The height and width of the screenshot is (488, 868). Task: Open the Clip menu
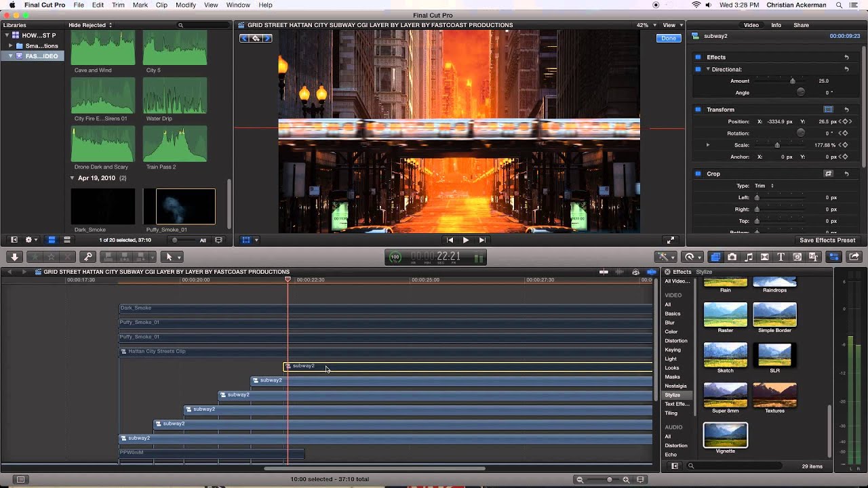click(161, 5)
